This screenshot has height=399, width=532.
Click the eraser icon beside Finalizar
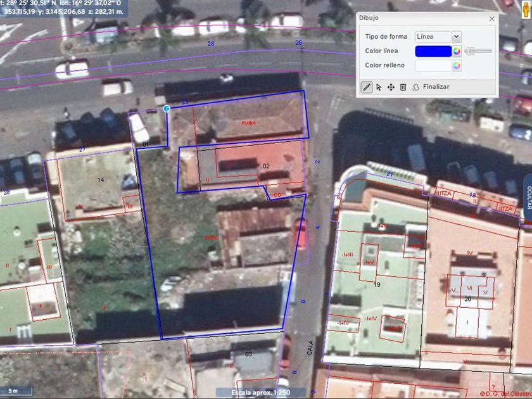click(x=415, y=87)
